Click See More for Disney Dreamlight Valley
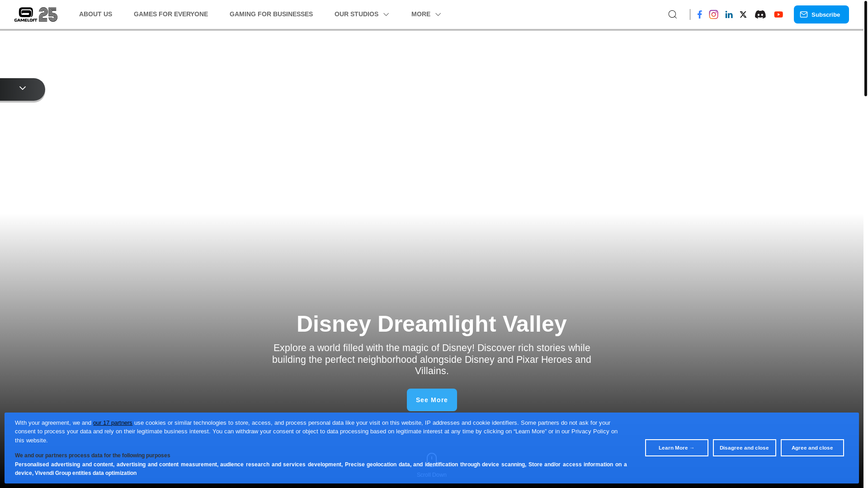868x488 pixels. pyautogui.click(x=432, y=400)
